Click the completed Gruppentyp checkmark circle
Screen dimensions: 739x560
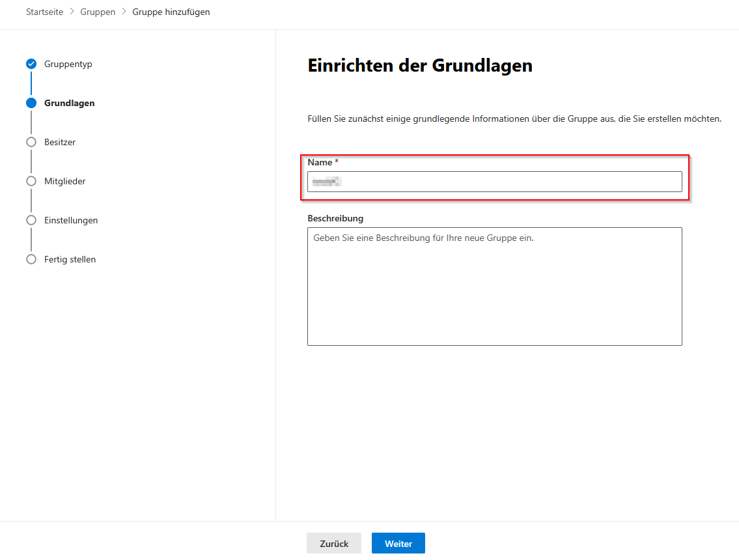31,64
